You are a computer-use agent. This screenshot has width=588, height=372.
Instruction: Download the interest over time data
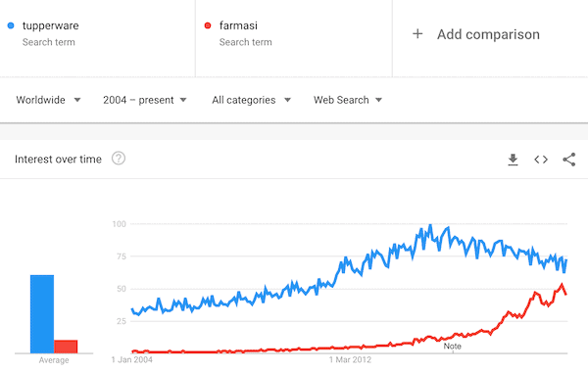tap(513, 160)
